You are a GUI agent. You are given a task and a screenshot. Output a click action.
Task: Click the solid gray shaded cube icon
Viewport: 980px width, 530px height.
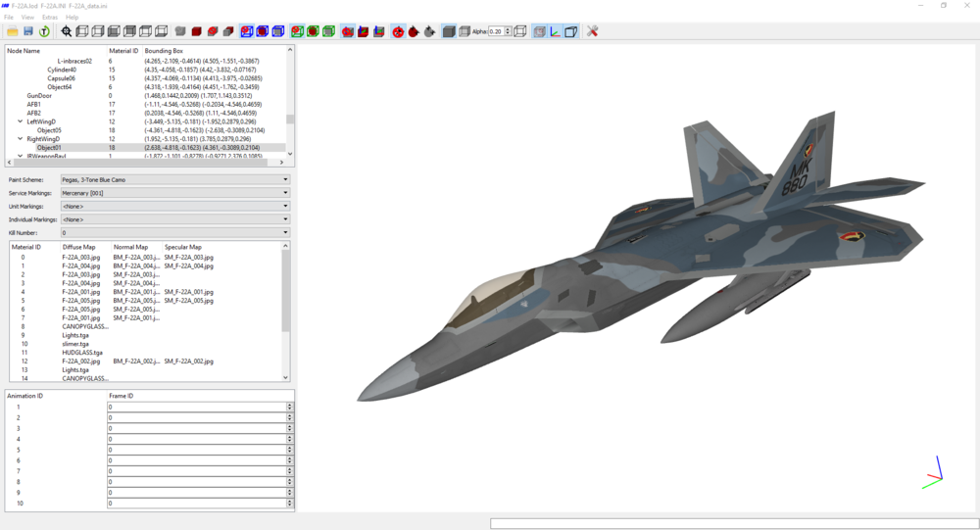coord(449,31)
